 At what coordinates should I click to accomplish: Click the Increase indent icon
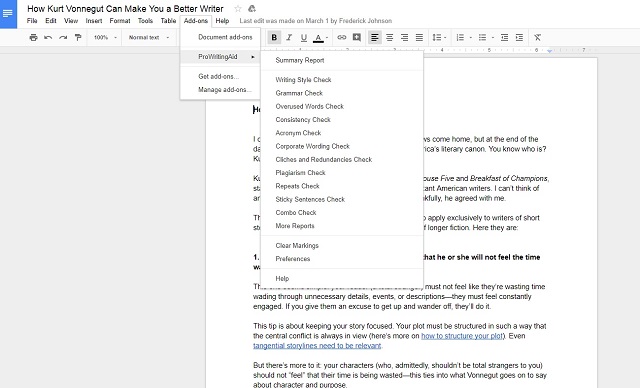coord(519,38)
